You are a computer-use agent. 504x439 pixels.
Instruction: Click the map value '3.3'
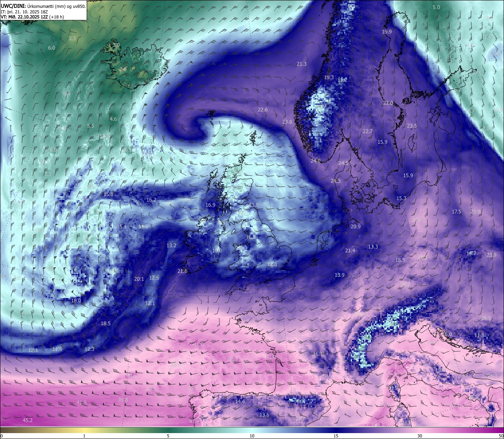[72, 38]
